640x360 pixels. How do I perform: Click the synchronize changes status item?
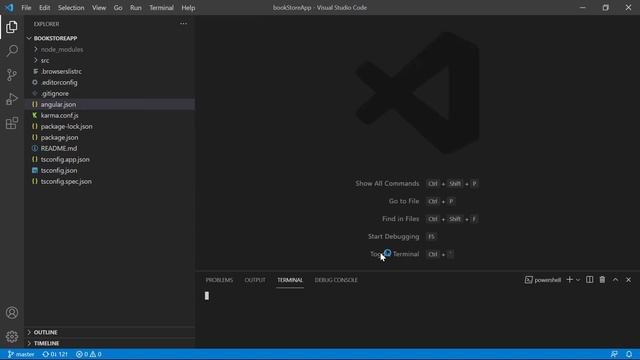click(x=55, y=354)
